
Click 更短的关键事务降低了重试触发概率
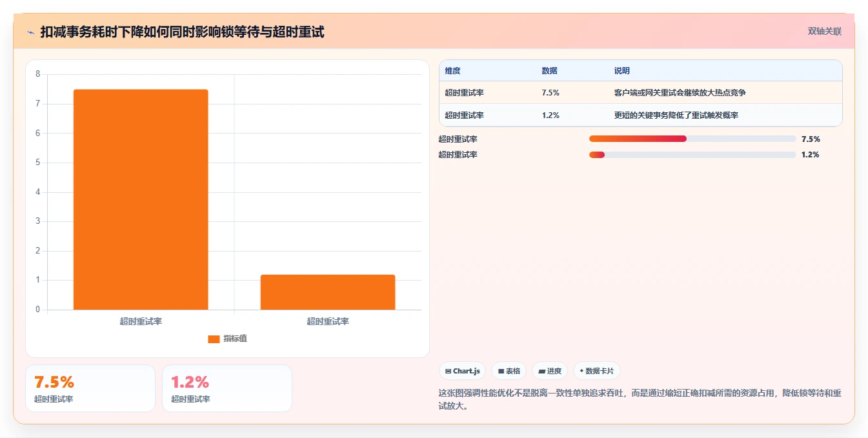[676, 115]
